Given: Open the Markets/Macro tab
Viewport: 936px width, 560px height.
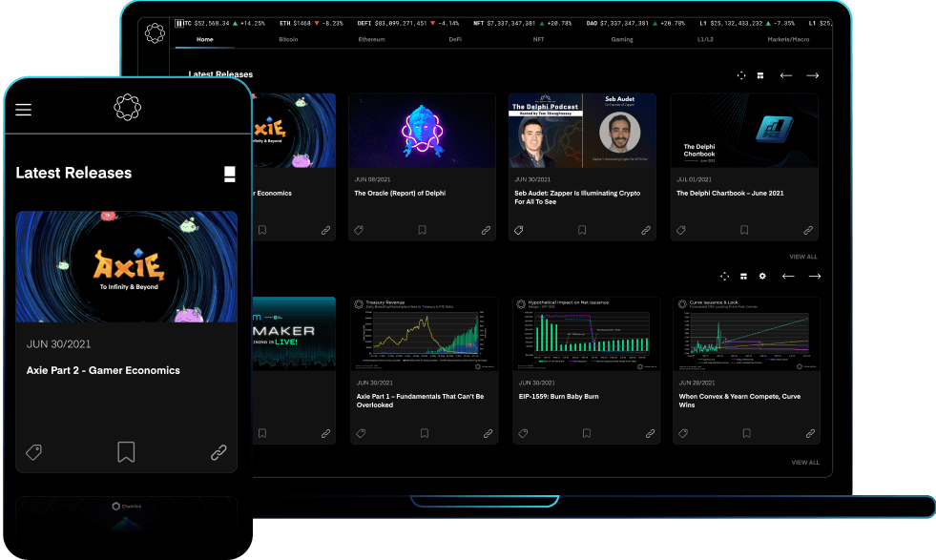Looking at the screenshot, I should click(788, 39).
